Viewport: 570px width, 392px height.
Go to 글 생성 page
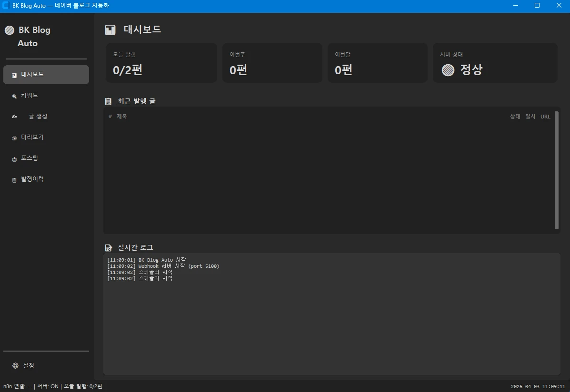pyautogui.click(x=46, y=116)
